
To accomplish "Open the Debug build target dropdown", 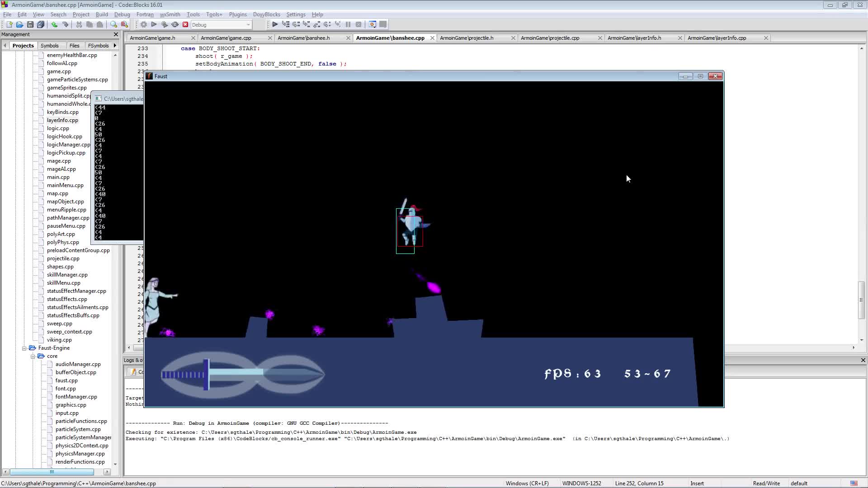I will (248, 25).
